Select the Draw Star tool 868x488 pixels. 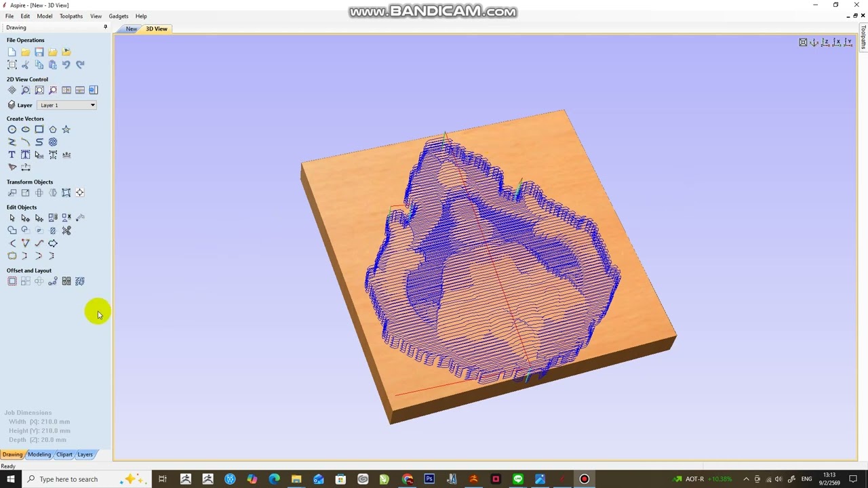coord(66,129)
